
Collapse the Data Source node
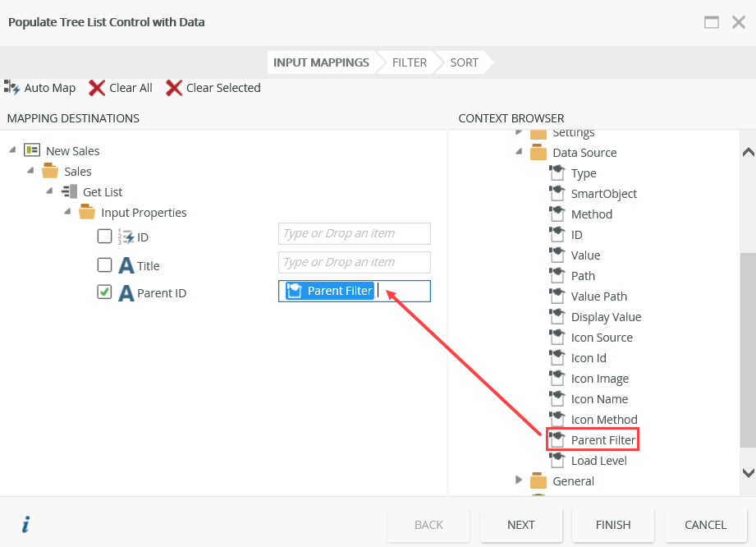(x=518, y=152)
